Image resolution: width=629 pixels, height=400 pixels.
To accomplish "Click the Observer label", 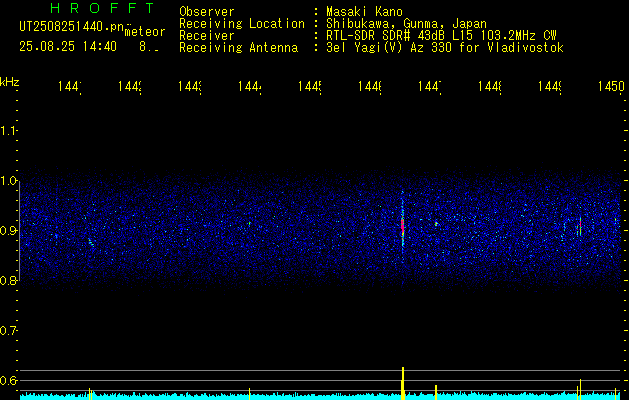I will pyautogui.click(x=207, y=12).
